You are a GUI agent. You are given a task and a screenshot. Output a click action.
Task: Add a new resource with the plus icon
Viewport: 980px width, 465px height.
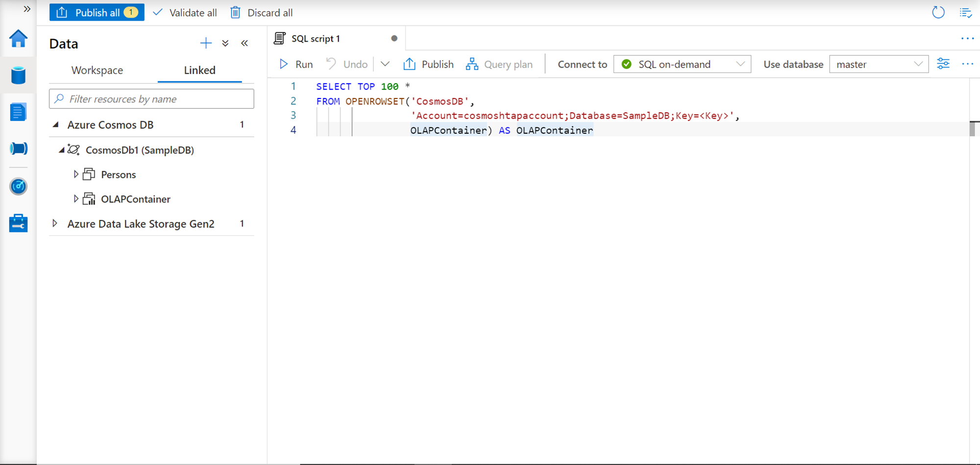[x=206, y=43]
